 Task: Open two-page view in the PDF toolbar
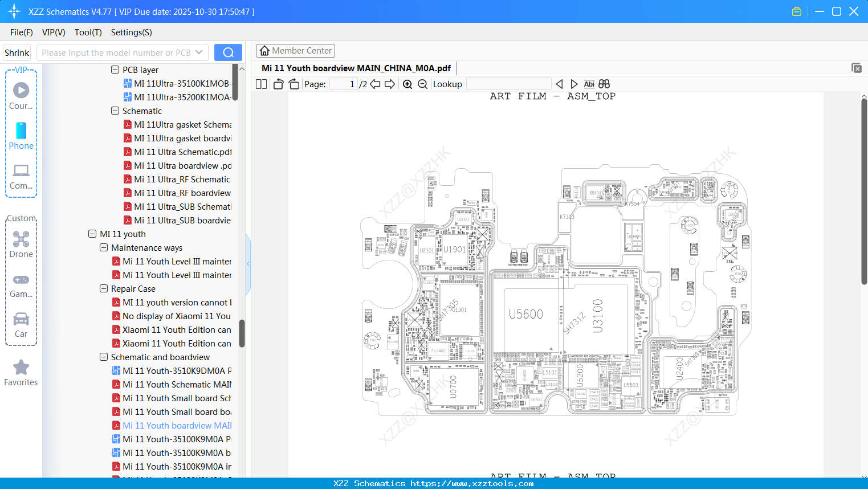coord(261,84)
